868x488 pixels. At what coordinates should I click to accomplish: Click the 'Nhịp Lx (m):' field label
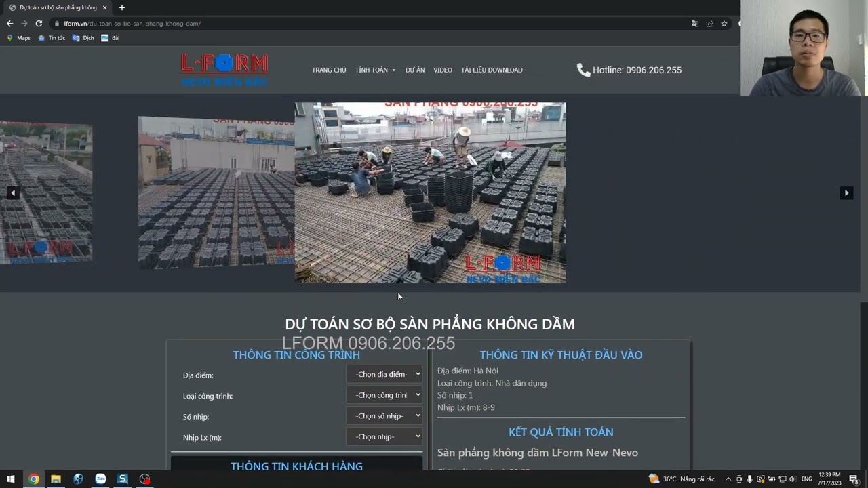pyautogui.click(x=202, y=438)
